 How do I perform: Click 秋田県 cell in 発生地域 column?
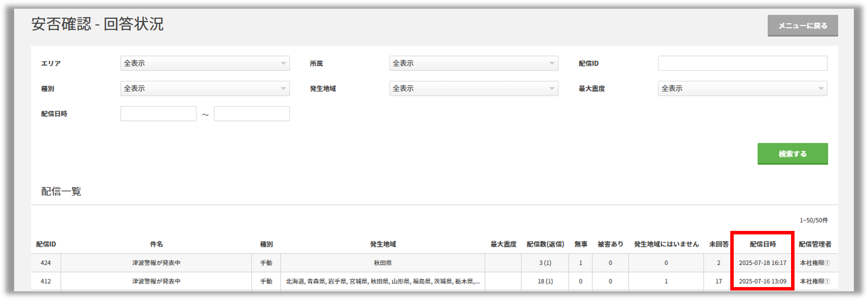click(383, 263)
